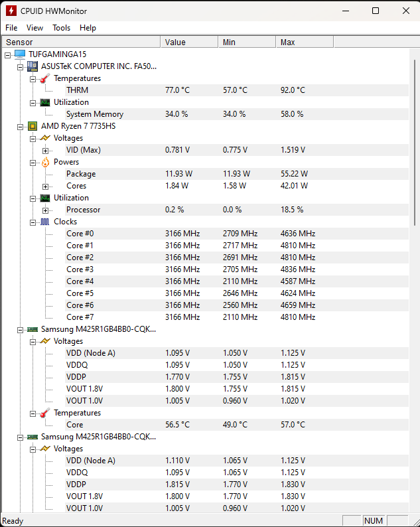The image size is (420, 527).
Task: Click the Samsung Temperatures thermometer icon
Action: pos(45,413)
